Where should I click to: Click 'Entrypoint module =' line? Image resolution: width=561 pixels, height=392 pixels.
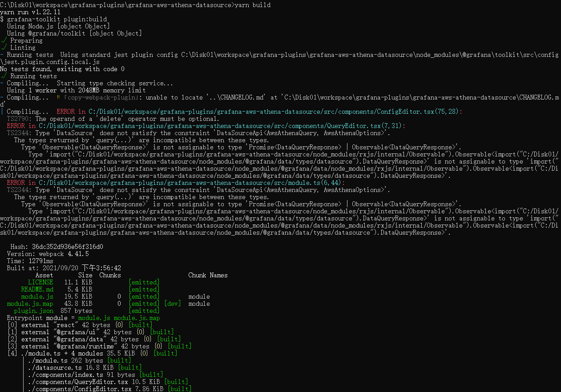83,318
